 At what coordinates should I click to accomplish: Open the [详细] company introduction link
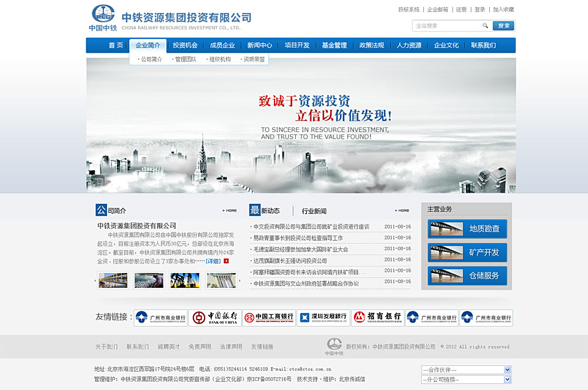(x=212, y=262)
